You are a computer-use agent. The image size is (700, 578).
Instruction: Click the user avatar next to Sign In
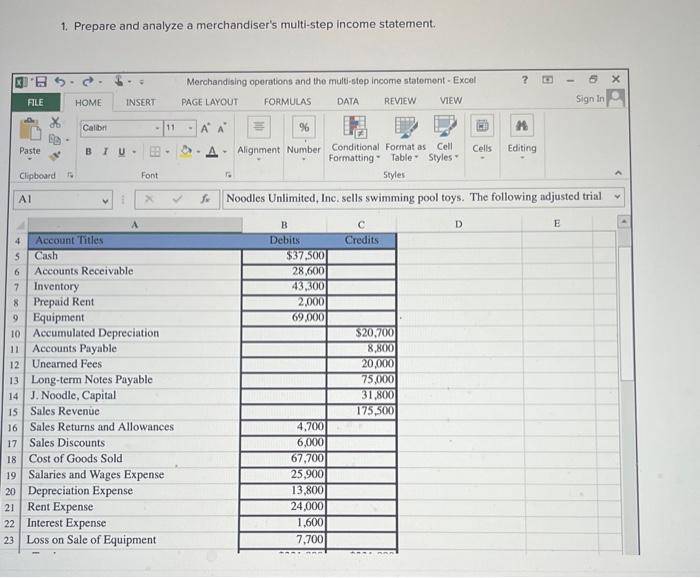point(616,98)
